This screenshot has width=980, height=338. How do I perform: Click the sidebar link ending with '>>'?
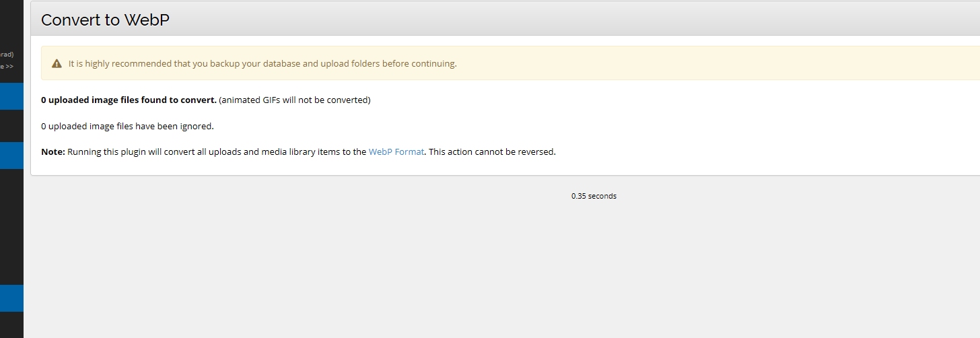[7, 67]
